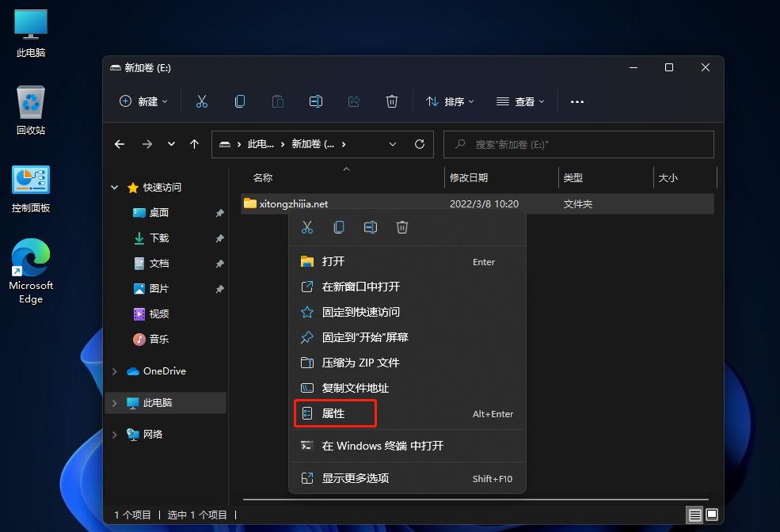This screenshot has height=532, width=780.
Task: Select the Rename icon on the toolbar
Action: point(316,101)
